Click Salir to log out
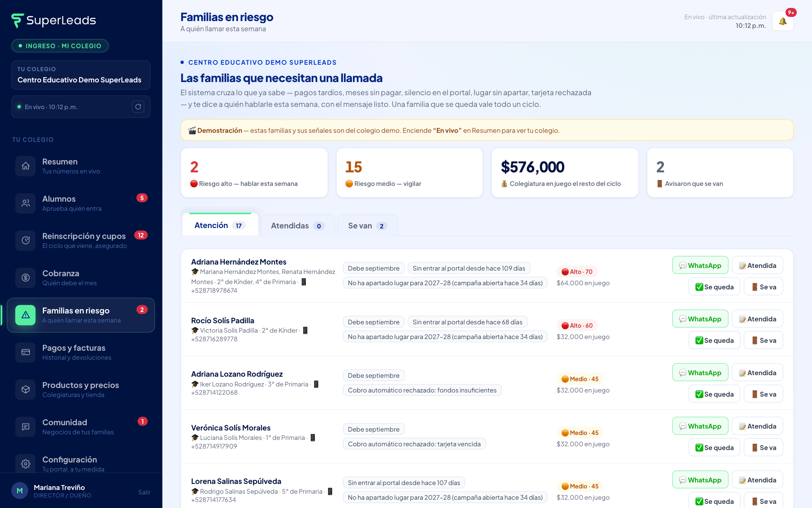Screen dimensions: 812x508 144,492
